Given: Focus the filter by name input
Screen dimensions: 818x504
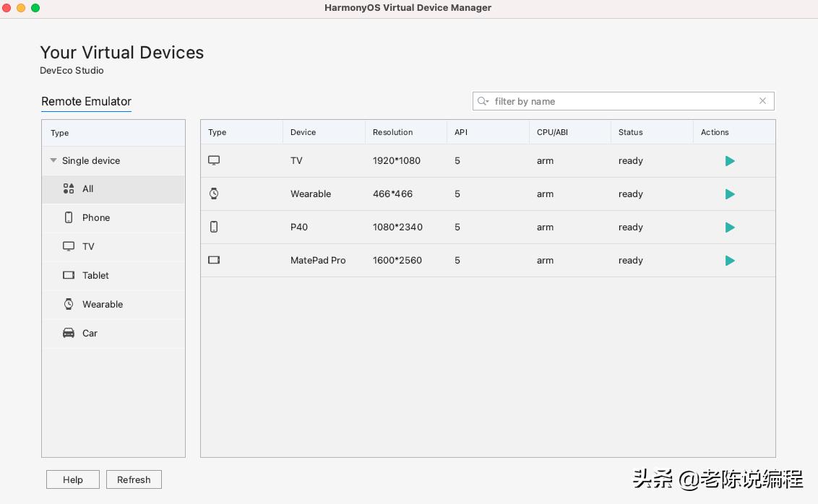Looking at the screenshot, I should (621, 101).
